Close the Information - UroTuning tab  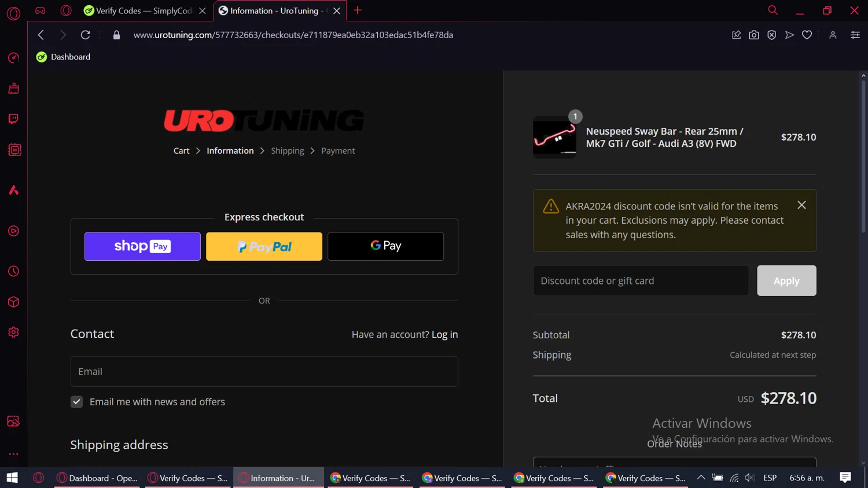point(337,10)
